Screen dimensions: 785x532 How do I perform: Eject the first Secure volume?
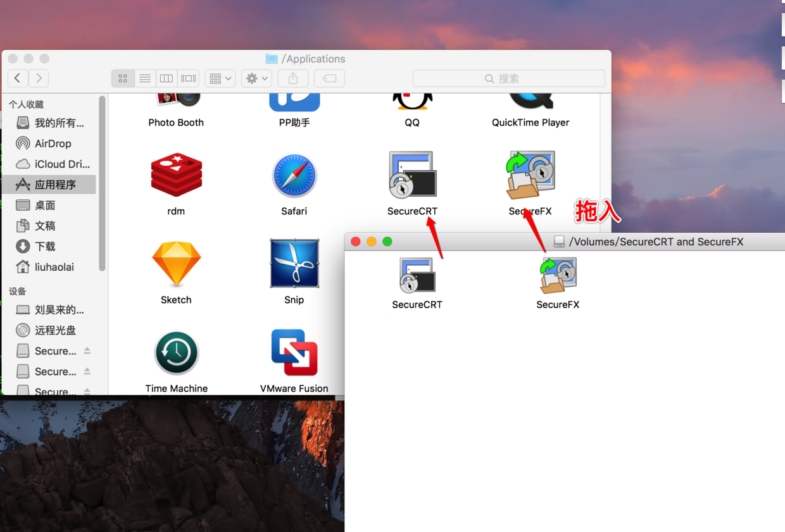tap(87, 350)
